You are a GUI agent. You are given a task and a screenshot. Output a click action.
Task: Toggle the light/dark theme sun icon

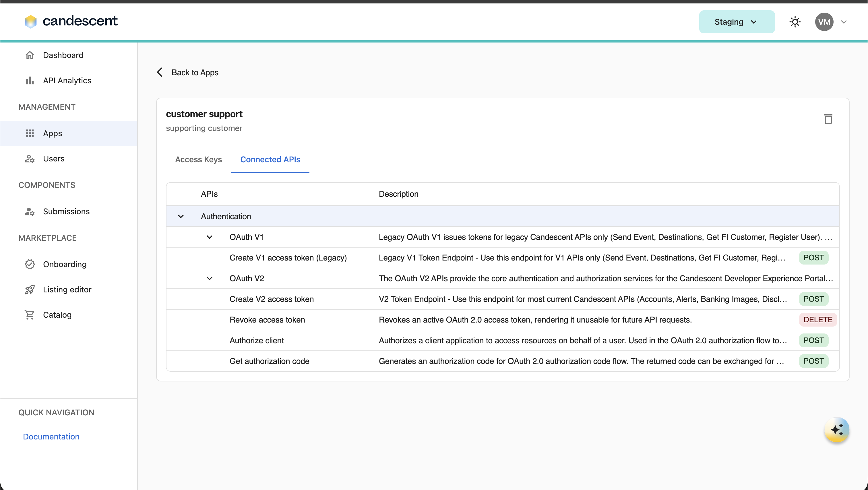(x=795, y=22)
